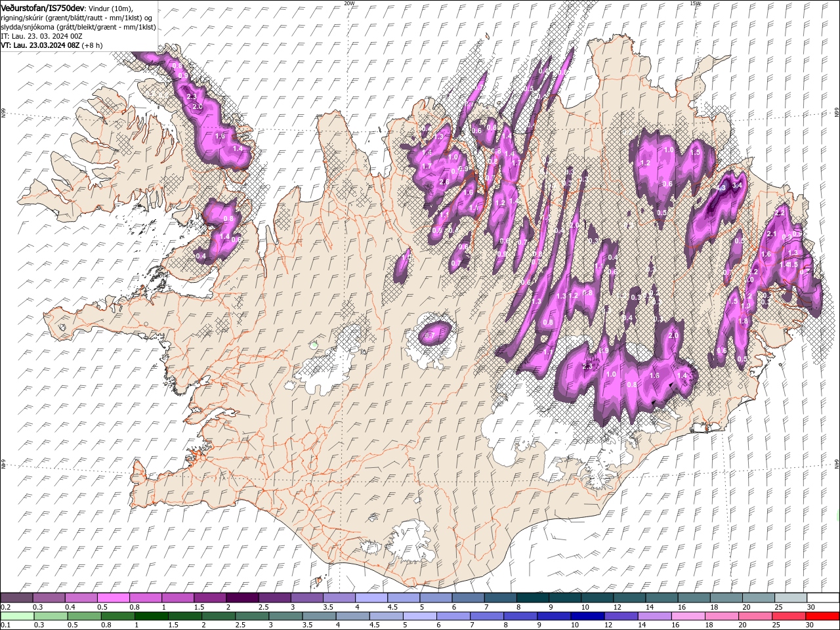Screen dimensions: 840x630
Task: Click the dull mauve 0.2 snow-scale swatch
Action: [x=17, y=598]
